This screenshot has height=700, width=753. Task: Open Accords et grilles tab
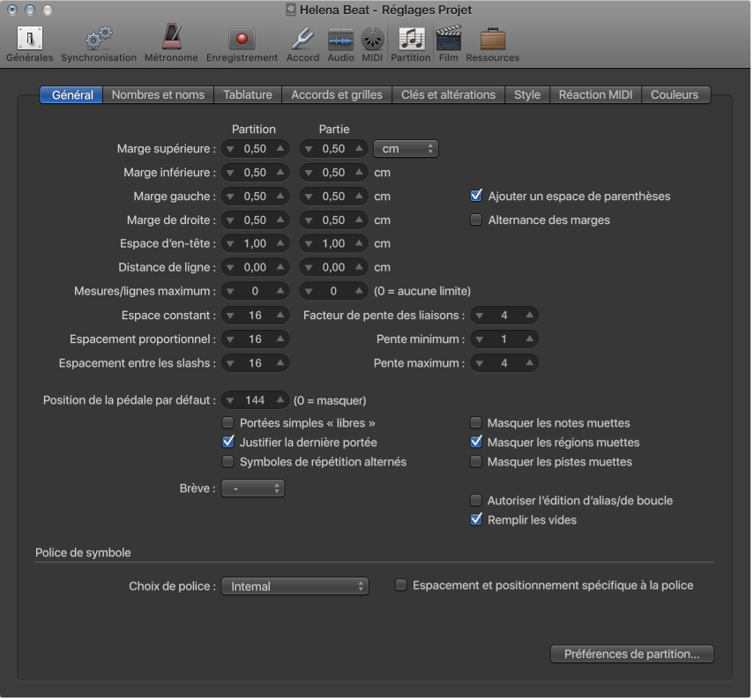[337, 94]
